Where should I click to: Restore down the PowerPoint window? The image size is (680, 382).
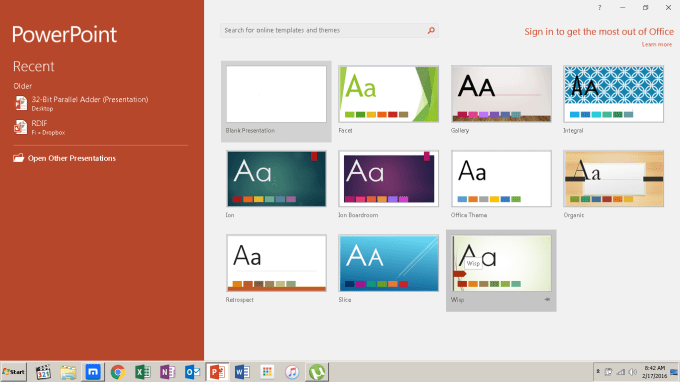645,7
